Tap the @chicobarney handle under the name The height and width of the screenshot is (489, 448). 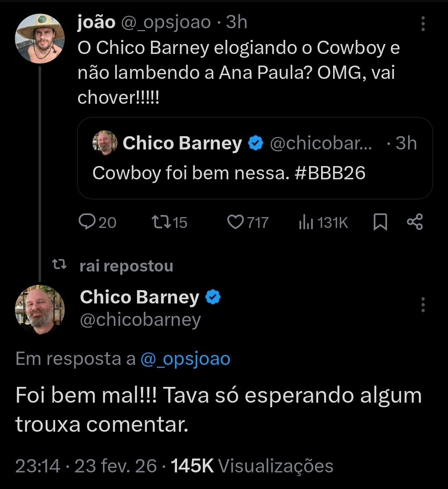point(140,320)
